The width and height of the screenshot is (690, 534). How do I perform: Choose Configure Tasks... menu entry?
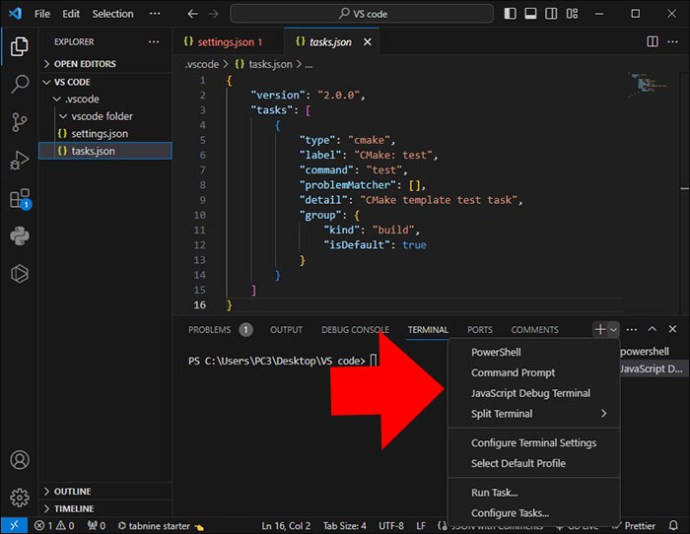click(x=534, y=513)
